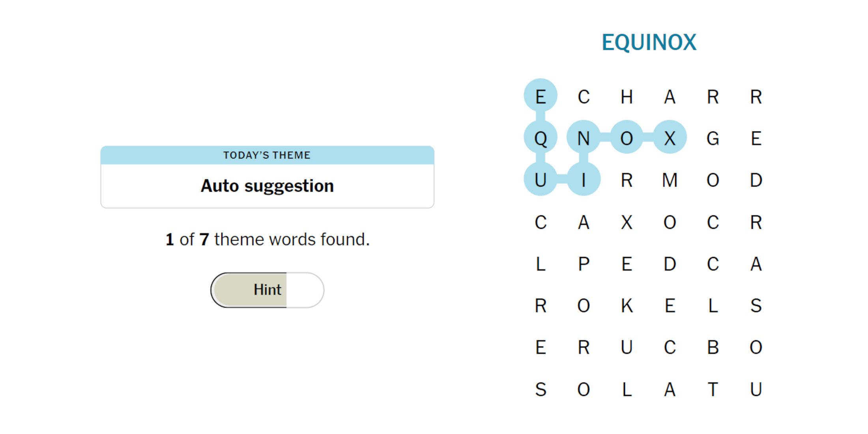Click the highlighted letter I
Screen dimensions: 868x434
tap(584, 180)
